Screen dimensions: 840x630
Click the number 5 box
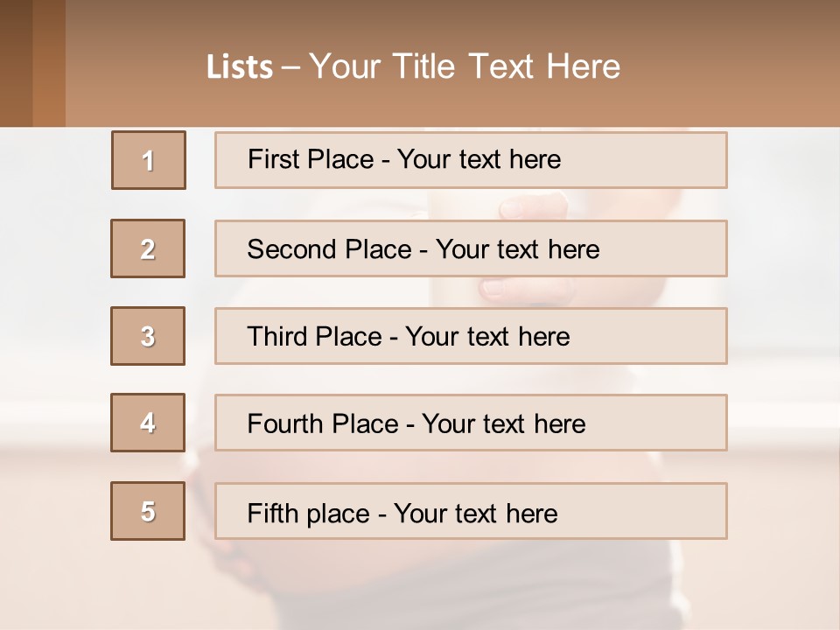(148, 511)
